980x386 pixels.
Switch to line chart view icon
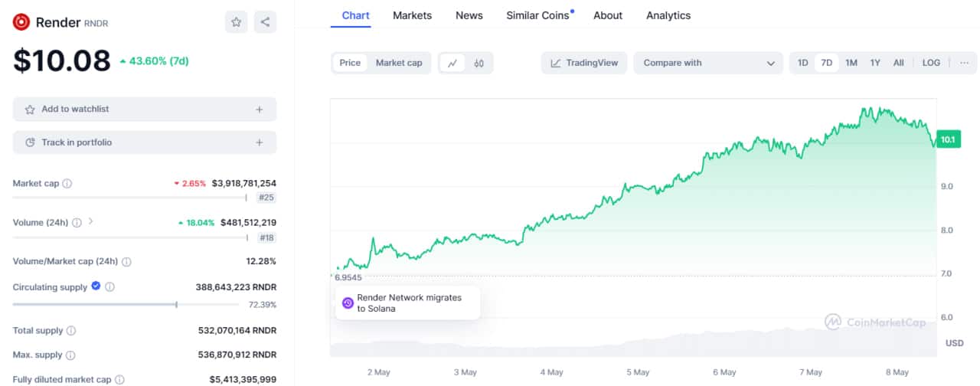pos(452,63)
